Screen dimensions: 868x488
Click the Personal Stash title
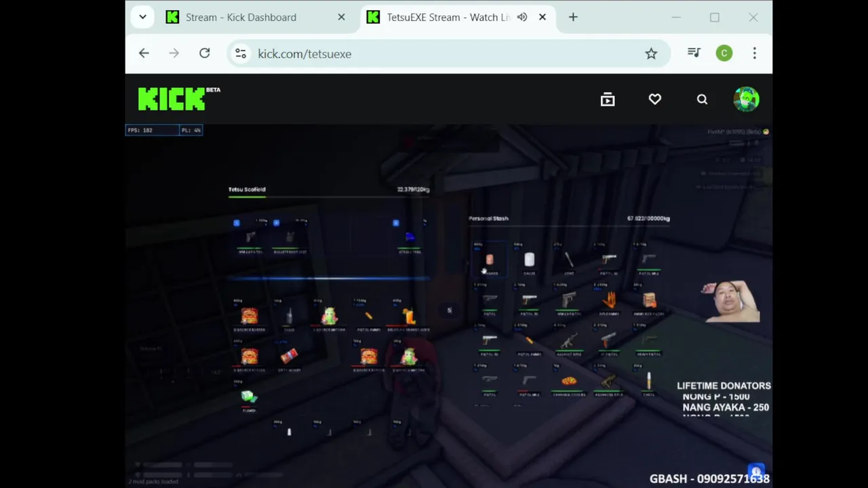pos(488,218)
